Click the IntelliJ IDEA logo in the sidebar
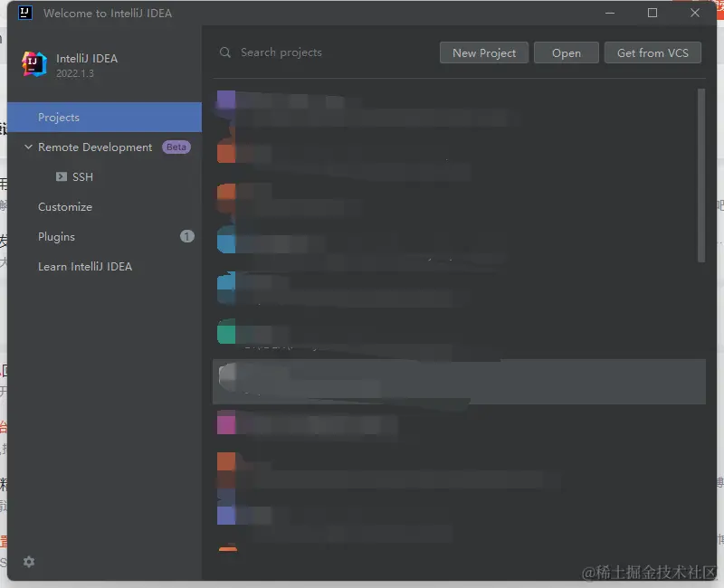Image resolution: width=724 pixels, height=588 pixels. pyautogui.click(x=34, y=64)
